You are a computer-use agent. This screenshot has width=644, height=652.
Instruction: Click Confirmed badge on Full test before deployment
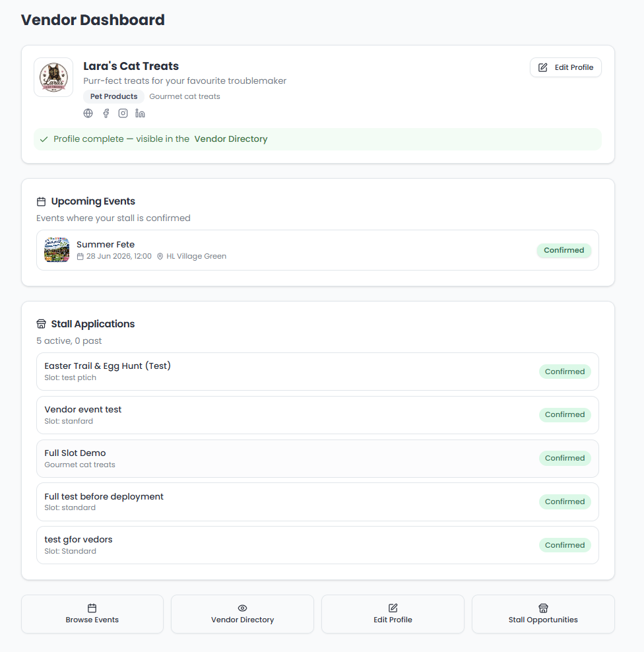click(565, 502)
